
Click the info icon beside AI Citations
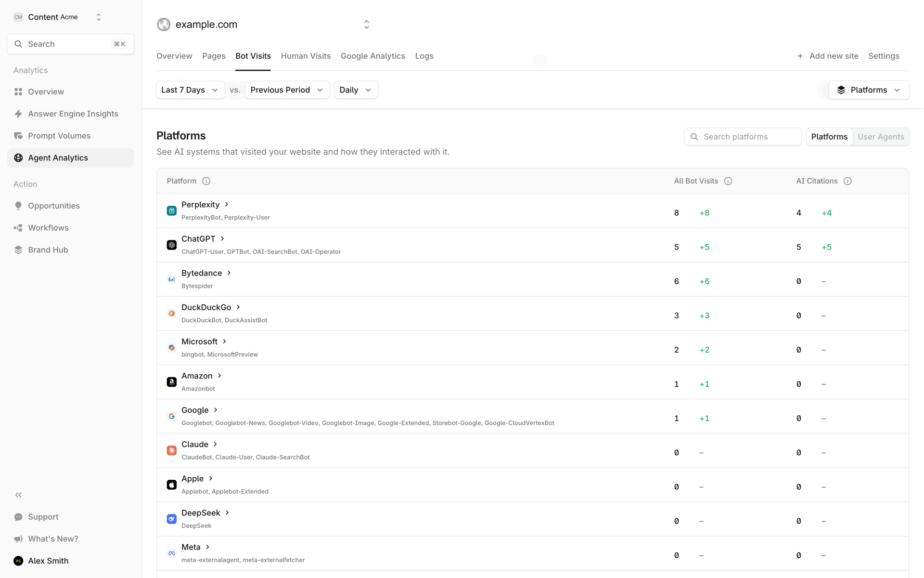(847, 181)
